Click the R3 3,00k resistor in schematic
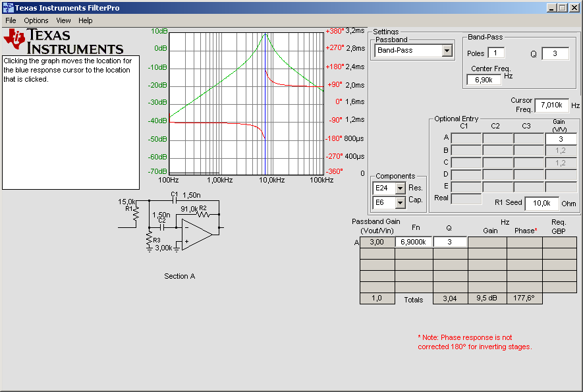Viewport: 583px width, 392px height. pos(150,238)
